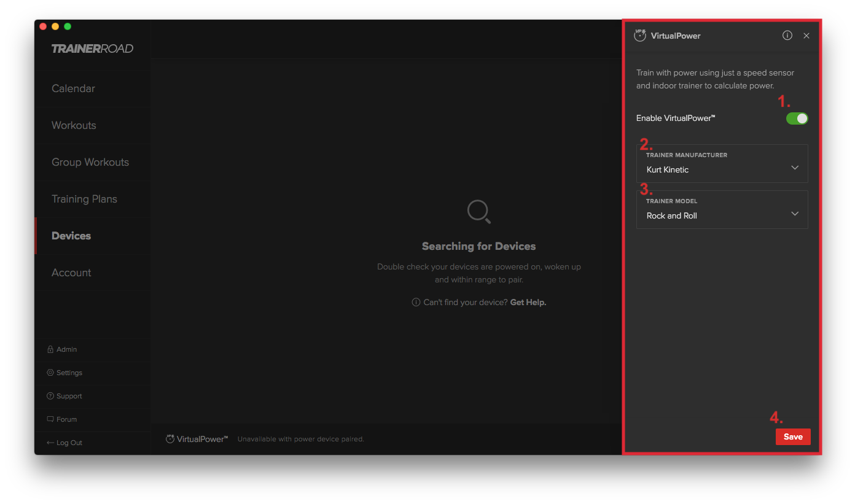The height and width of the screenshot is (504, 855).
Task: Click the Support question mark icon
Action: pos(50,396)
